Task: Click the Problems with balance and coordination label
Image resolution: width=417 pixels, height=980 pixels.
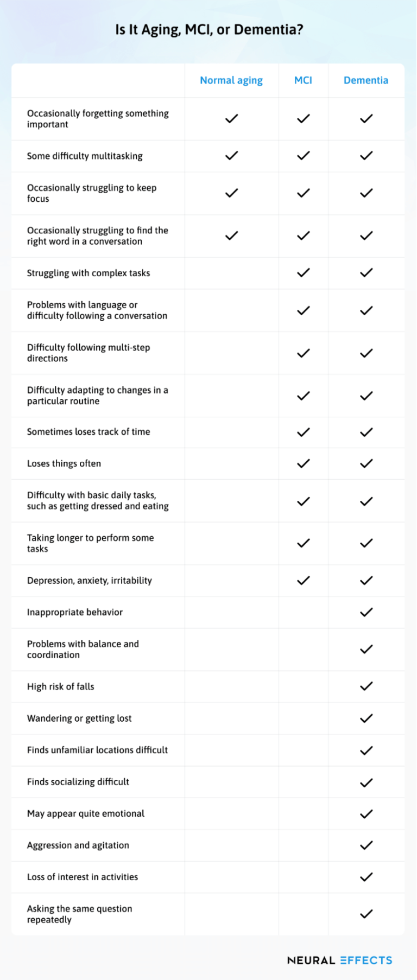Action: [83, 649]
